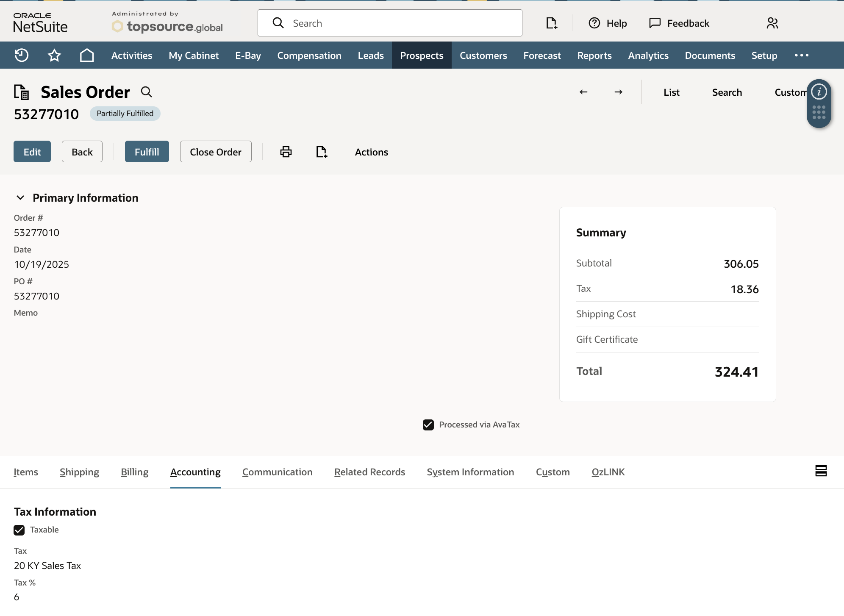Switch to the Related Records subtab

tap(370, 472)
